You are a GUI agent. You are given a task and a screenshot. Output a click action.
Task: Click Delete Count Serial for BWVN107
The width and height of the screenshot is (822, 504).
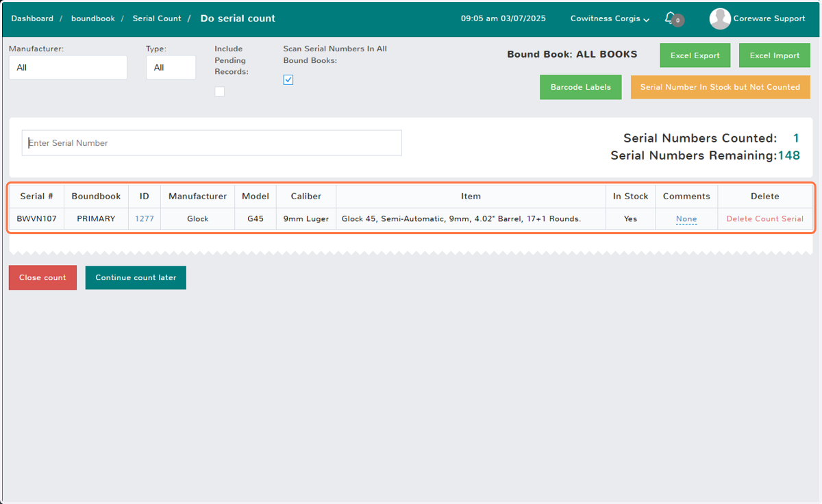coord(764,219)
